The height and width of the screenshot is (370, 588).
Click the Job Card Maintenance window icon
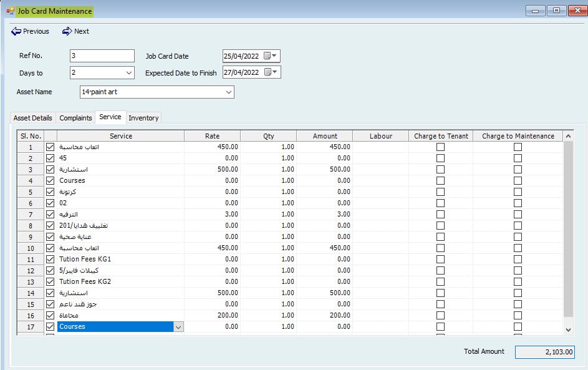(x=11, y=11)
